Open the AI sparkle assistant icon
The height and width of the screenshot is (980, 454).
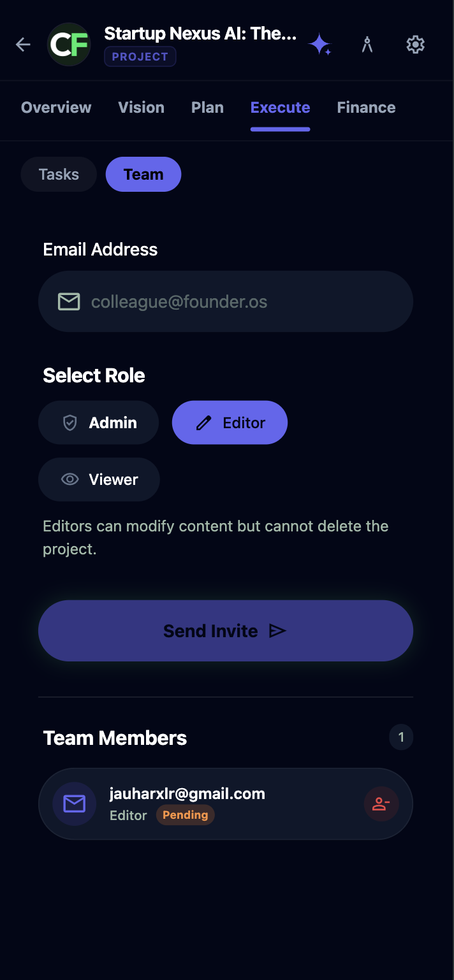pos(319,45)
